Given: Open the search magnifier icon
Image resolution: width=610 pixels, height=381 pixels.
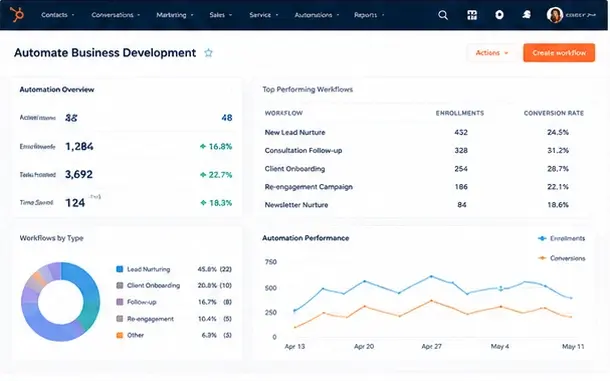Looking at the screenshot, I should point(443,15).
